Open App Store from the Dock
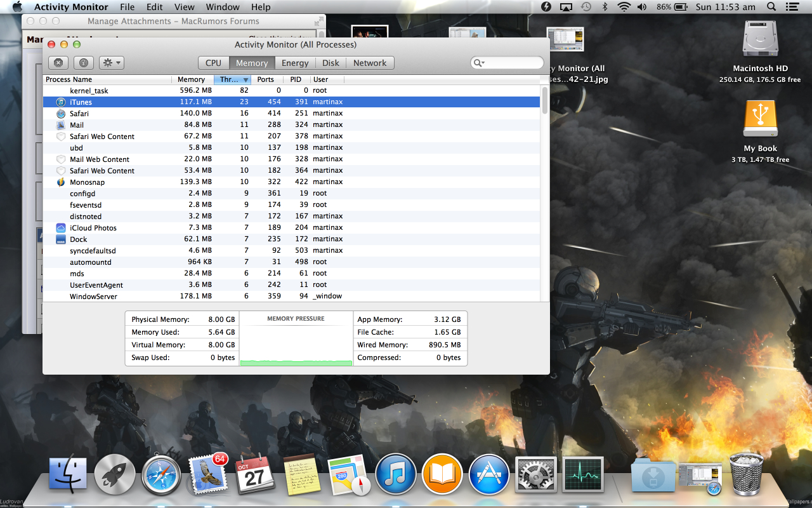This screenshot has height=508, width=812. coord(489,475)
